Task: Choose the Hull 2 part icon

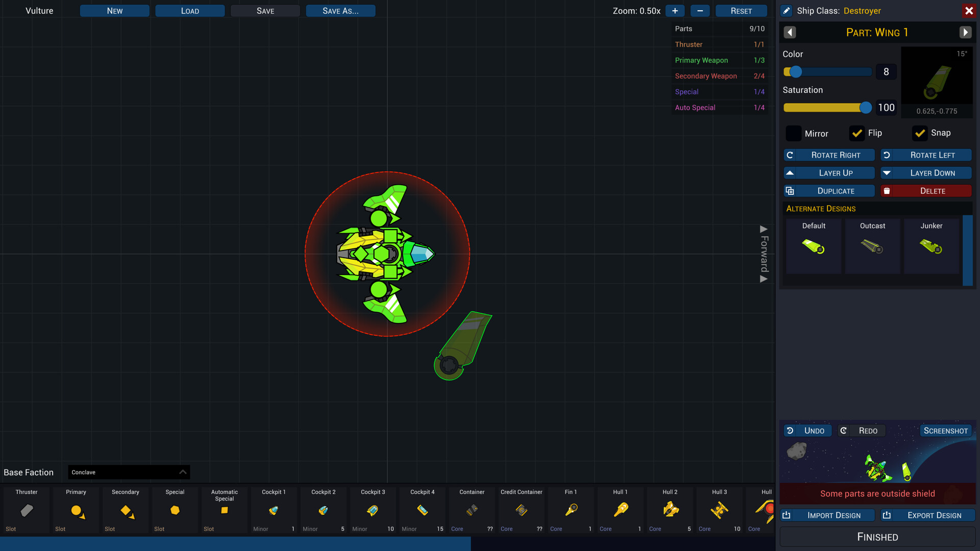Action: 670,510
